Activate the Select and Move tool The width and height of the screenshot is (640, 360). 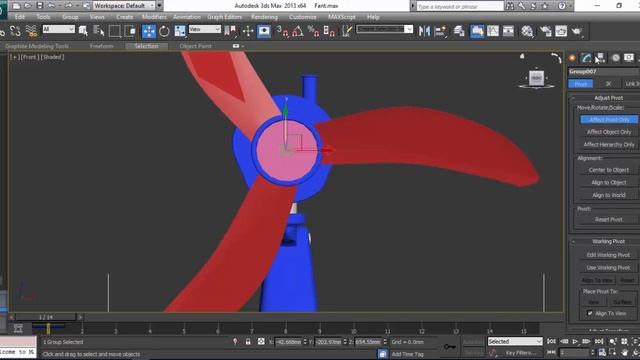[149, 31]
